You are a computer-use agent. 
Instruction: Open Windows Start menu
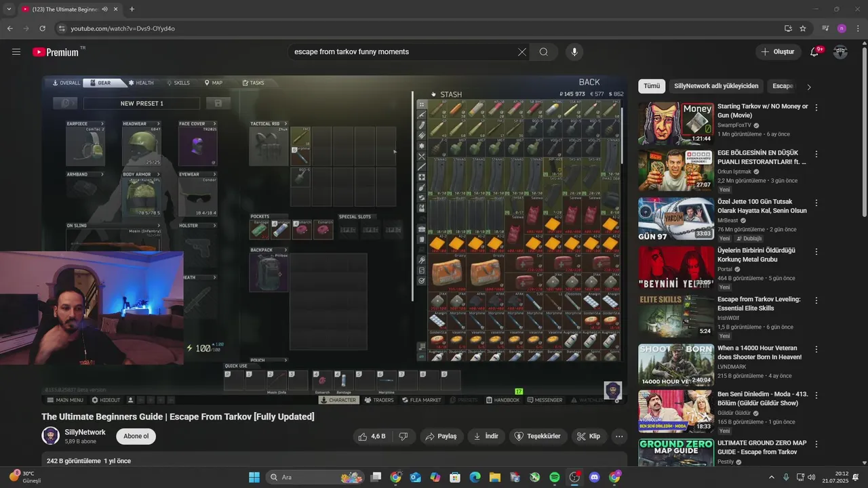(x=254, y=477)
